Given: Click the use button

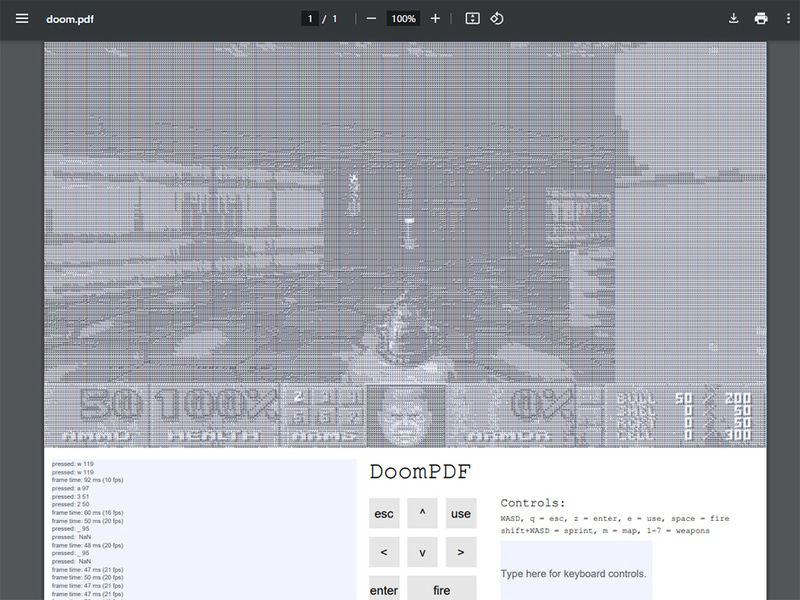Looking at the screenshot, I should [461, 513].
